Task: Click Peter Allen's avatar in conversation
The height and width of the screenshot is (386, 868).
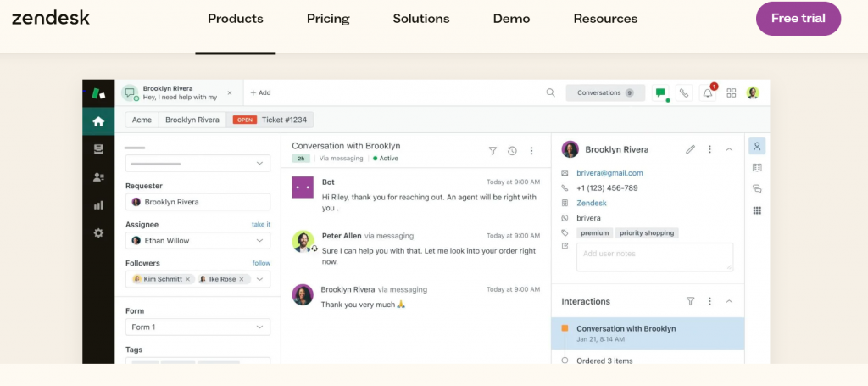Action: (303, 242)
